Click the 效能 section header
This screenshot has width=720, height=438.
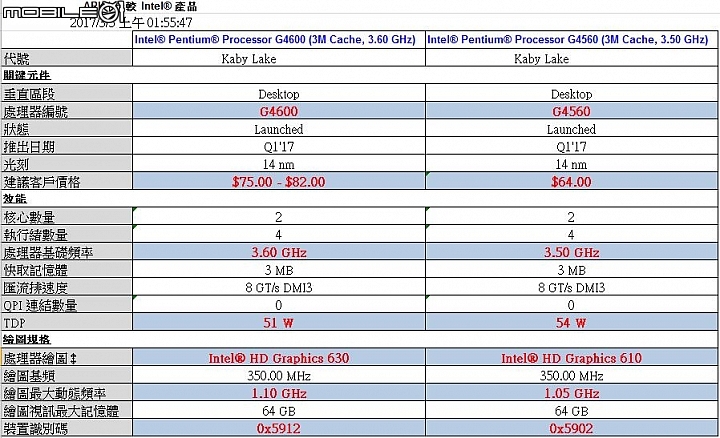15,199
